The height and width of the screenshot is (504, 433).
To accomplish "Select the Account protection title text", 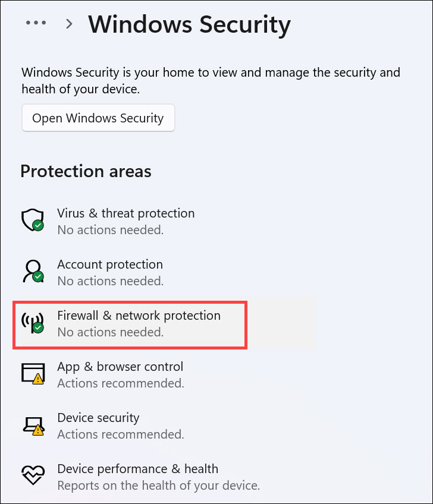I will click(x=109, y=264).
